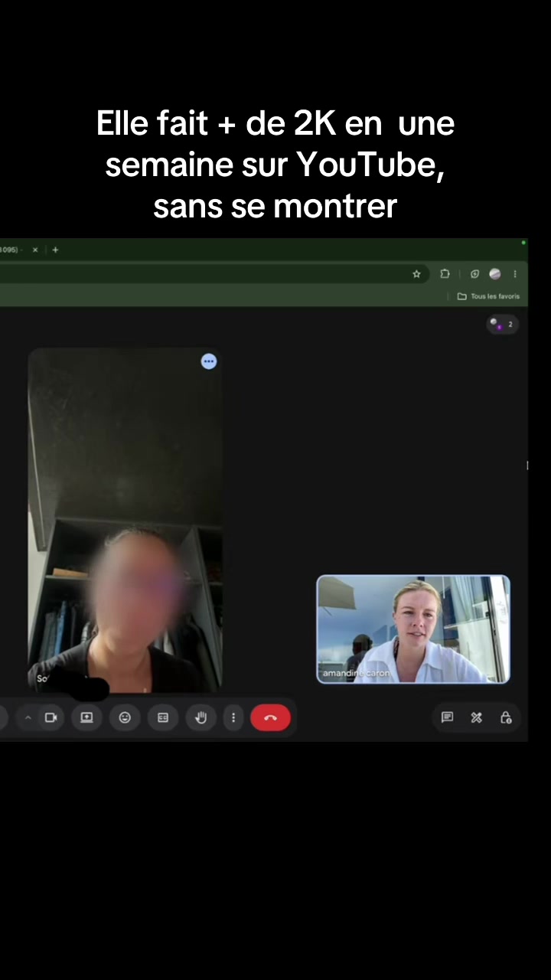Viewport: 551px width, 980px height.
Task: Open a new browser tab with plus
Action: tap(55, 250)
